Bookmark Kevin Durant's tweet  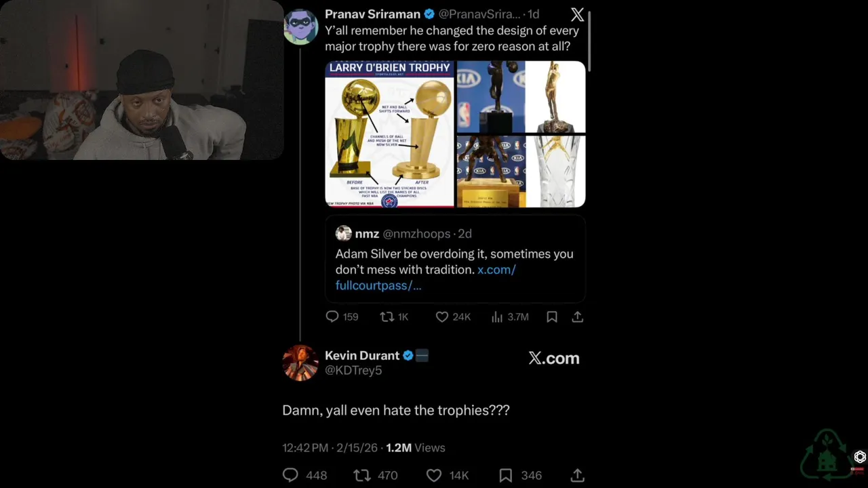[x=520, y=475]
